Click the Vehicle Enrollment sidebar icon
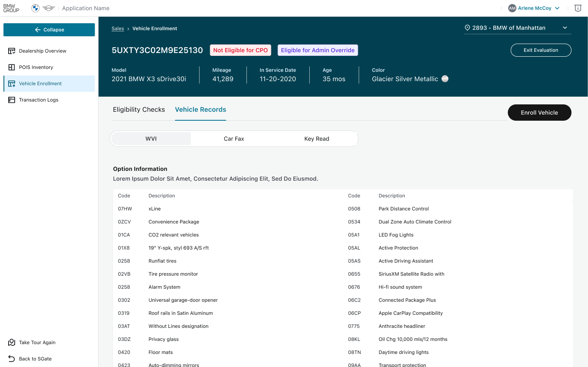 point(12,84)
